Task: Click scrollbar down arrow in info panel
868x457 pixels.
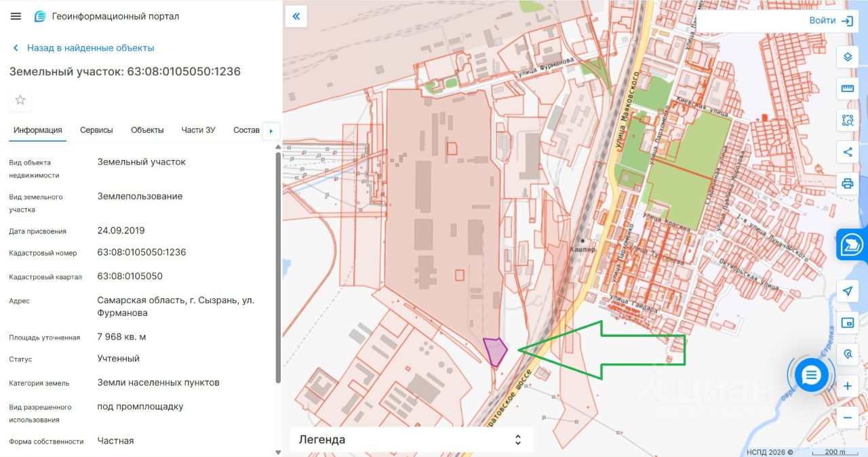Action: [x=278, y=452]
